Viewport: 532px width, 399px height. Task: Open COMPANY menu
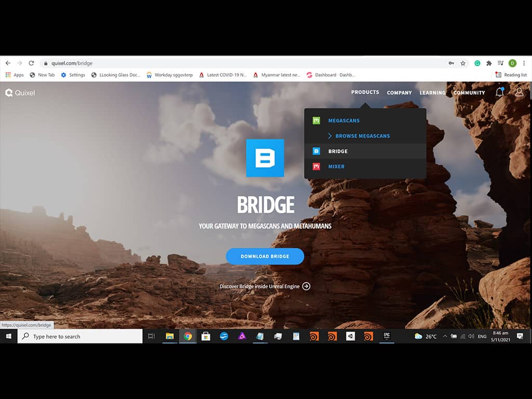point(399,92)
